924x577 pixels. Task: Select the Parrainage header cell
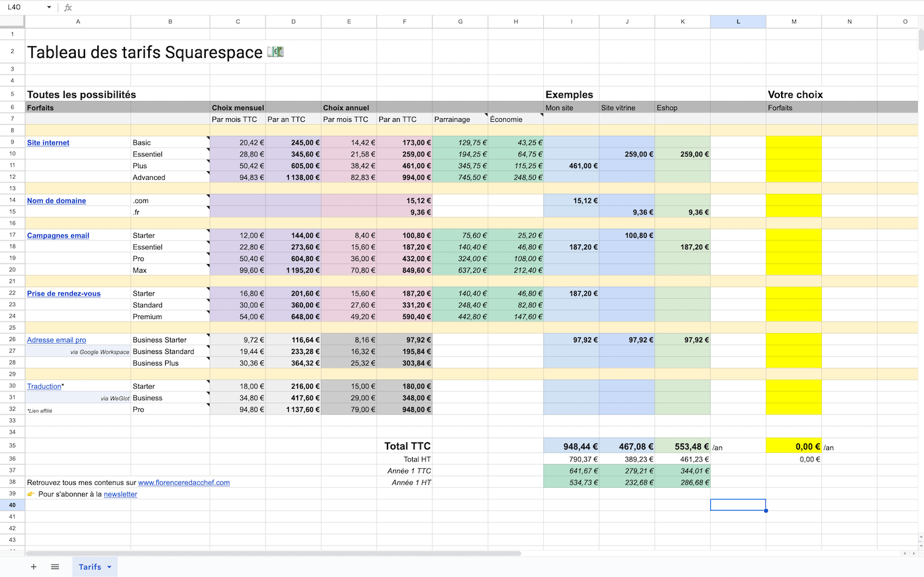point(460,119)
